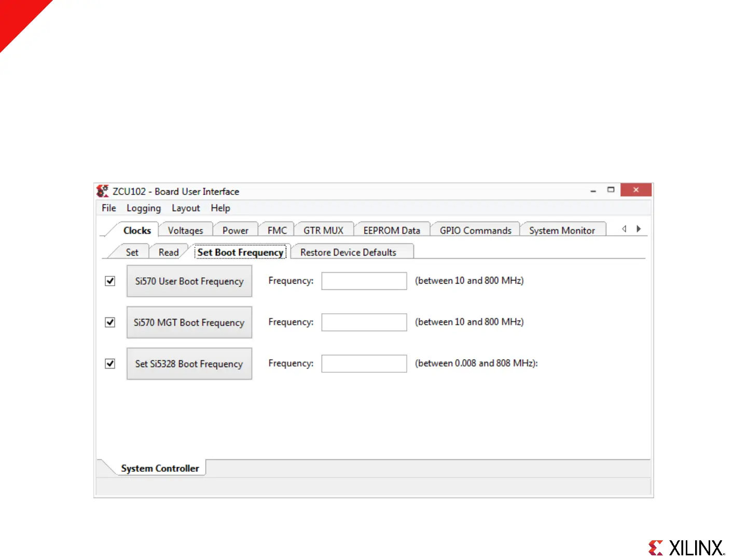Click the '(between 0.008 and 808 MHz):' text
Screen dimensions: 747x560
tap(476, 363)
